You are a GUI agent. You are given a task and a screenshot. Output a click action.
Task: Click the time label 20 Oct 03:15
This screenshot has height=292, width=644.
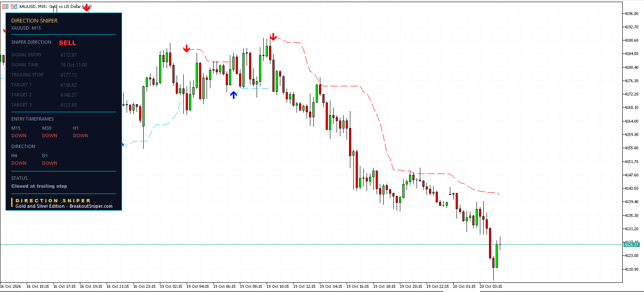491,287
